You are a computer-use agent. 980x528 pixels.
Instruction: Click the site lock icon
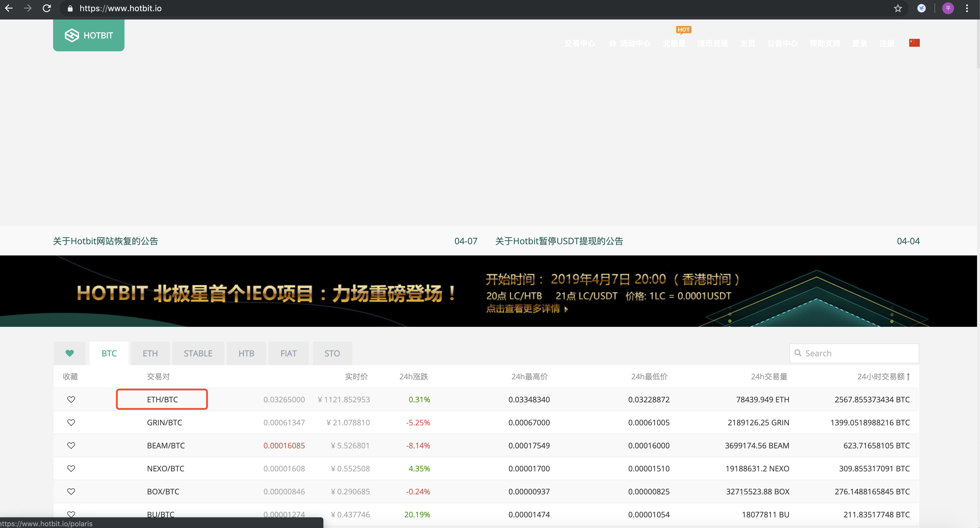[x=70, y=8]
